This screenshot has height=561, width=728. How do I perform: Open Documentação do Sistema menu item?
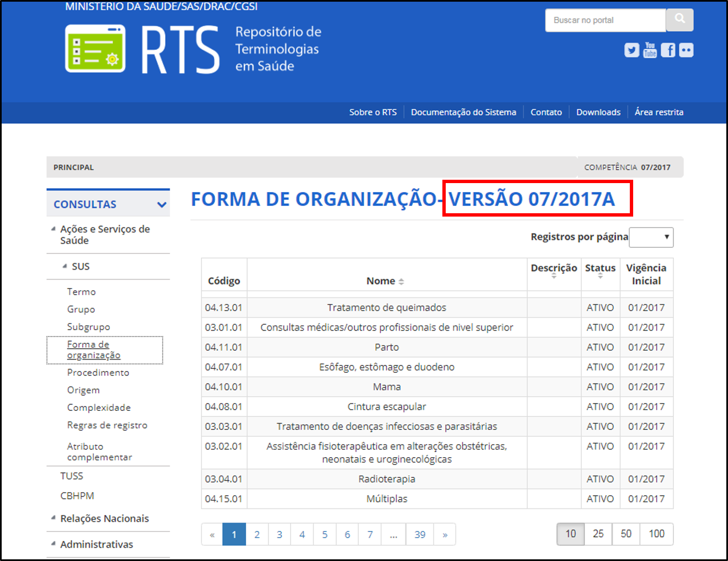tap(464, 112)
